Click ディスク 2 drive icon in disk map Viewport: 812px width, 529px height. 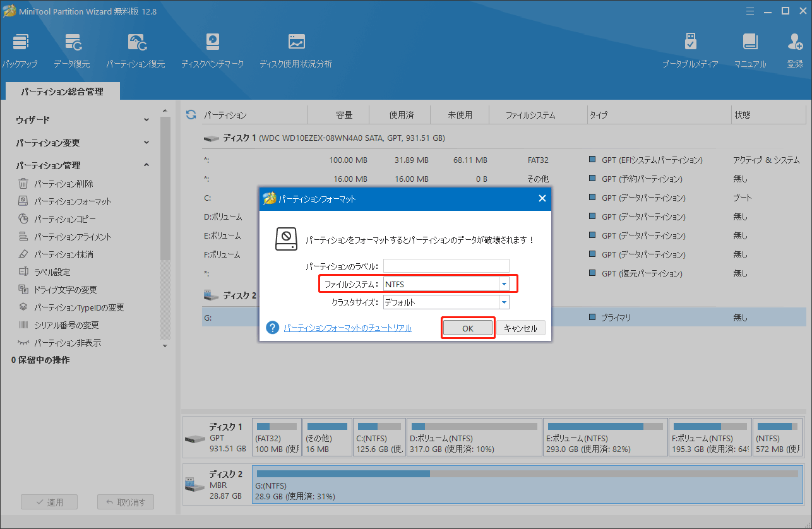coord(194,485)
